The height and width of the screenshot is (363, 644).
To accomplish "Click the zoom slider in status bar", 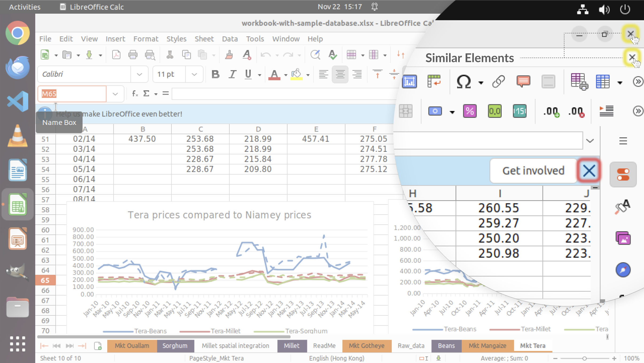I will click(x=584, y=358).
